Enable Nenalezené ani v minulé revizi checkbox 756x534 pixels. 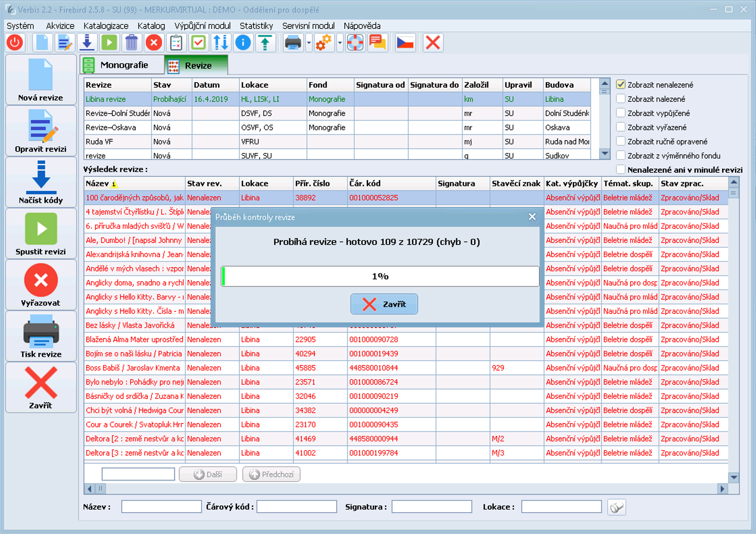pyautogui.click(x=620, y=170)
